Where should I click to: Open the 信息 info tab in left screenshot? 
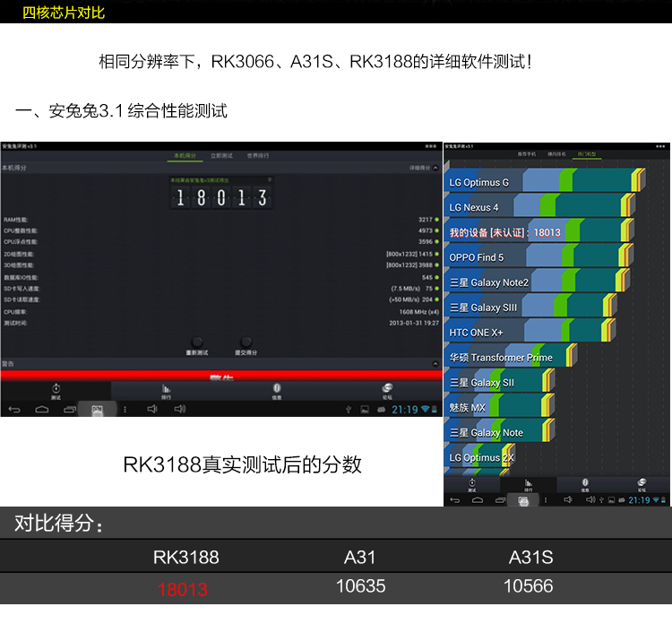(277, 391)
